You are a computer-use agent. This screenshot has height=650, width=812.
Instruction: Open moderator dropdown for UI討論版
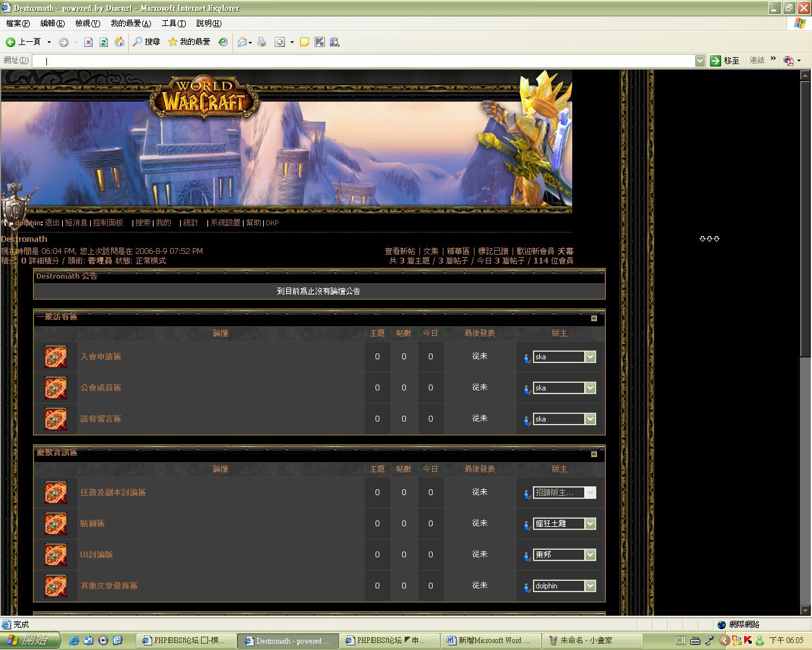pyautogui.click(x=590, y=555)
